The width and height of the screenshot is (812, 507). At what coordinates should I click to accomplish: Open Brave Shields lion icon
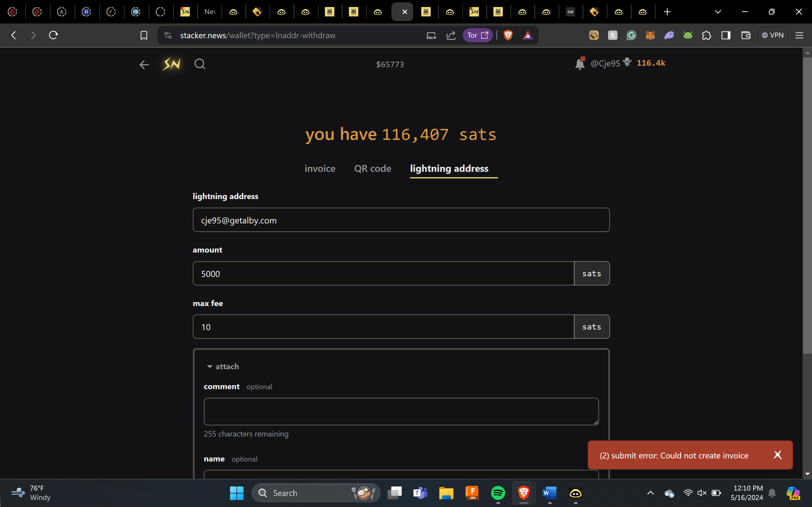coord(508,35)
